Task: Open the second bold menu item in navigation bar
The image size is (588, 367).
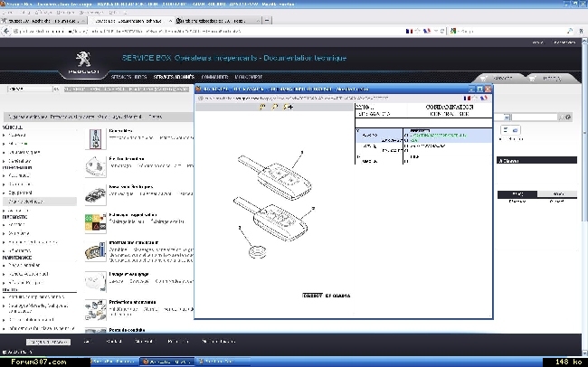Action: tap(174, 77)
